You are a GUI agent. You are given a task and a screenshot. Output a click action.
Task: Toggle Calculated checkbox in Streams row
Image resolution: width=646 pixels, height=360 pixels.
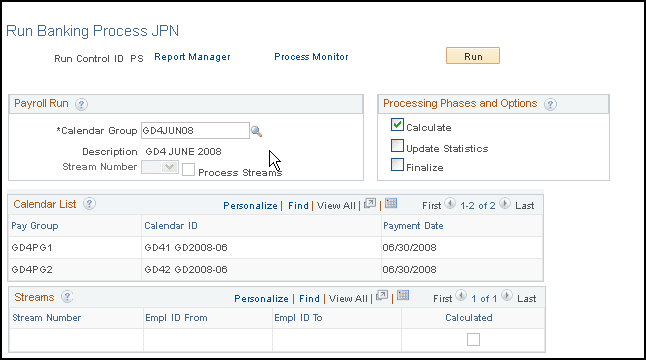click(473, 339)
